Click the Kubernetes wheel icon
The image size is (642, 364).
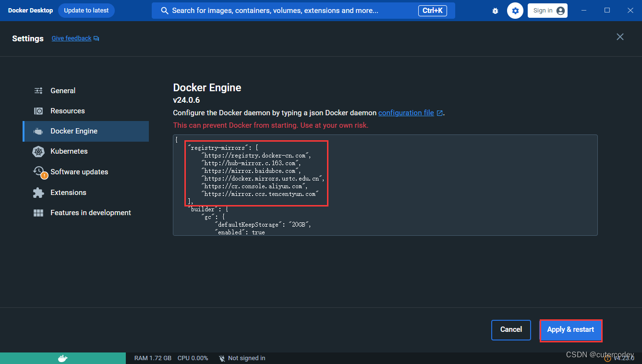click(x=38, y=151)
